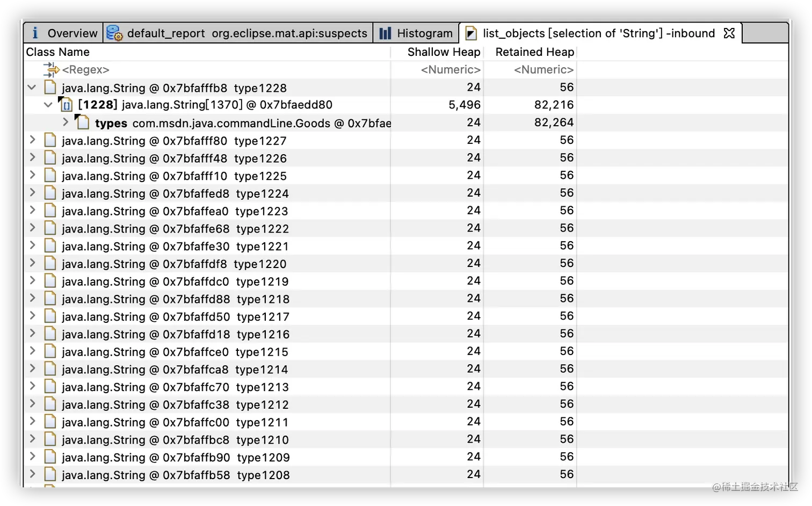Click the list_objects query page icon
The image size is (812, 506).
click(x=471, y=33)
